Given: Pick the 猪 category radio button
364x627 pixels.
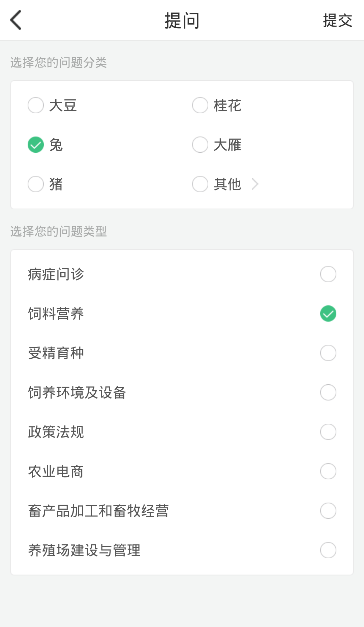Looking at the screenshot, I should (36, 184).
